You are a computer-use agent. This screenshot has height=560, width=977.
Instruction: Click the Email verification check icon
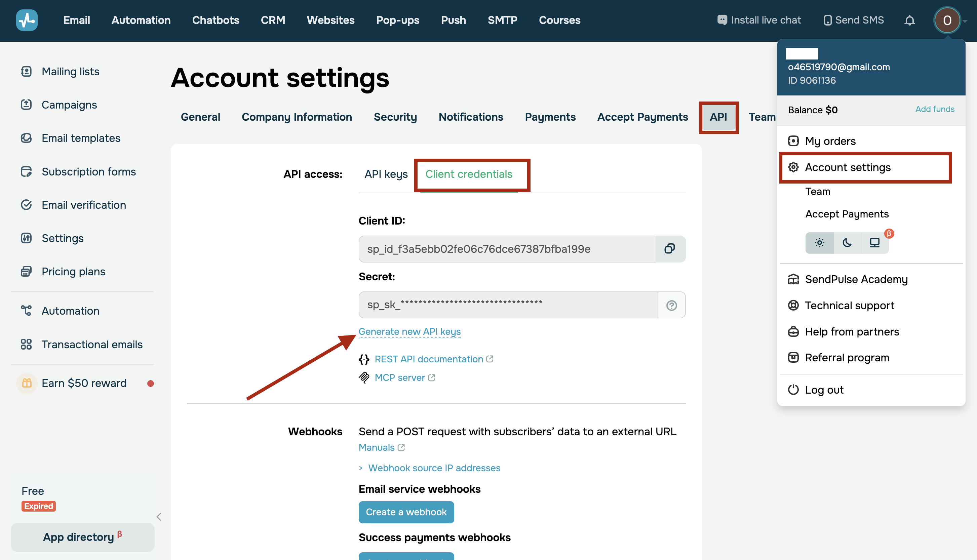pyautogui.click(x=26, y=205)
